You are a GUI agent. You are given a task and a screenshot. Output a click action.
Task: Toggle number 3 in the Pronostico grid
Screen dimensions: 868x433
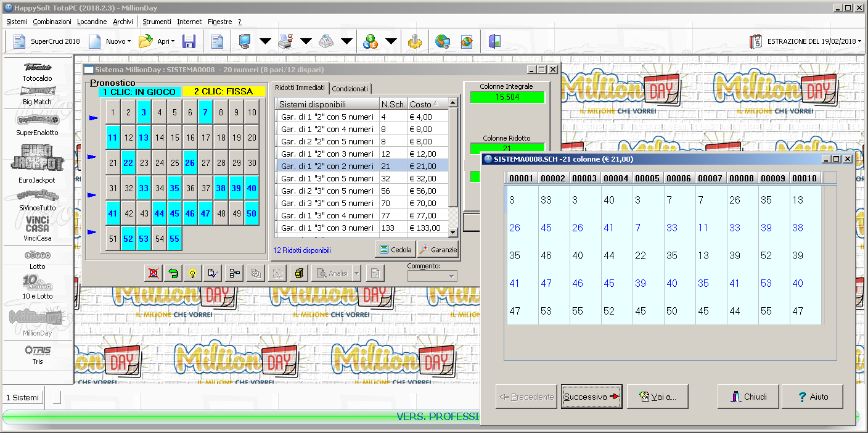[144, 113]
